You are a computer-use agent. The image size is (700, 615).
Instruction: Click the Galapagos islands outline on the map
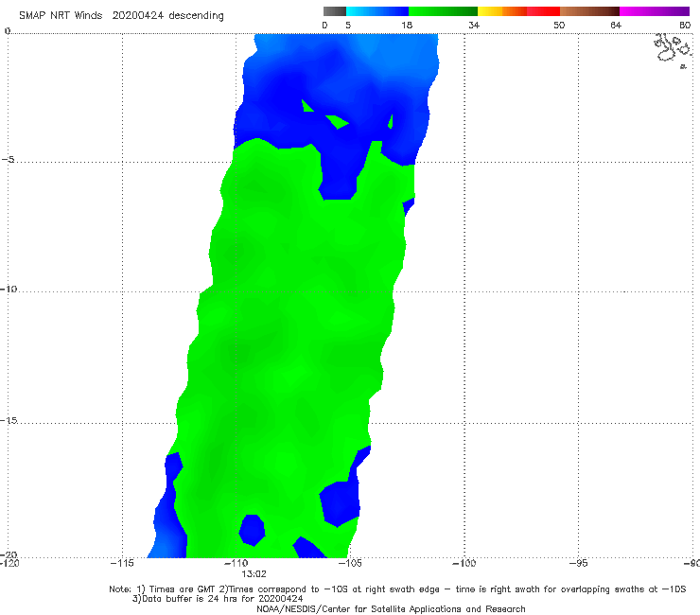(x=673, y=49)
